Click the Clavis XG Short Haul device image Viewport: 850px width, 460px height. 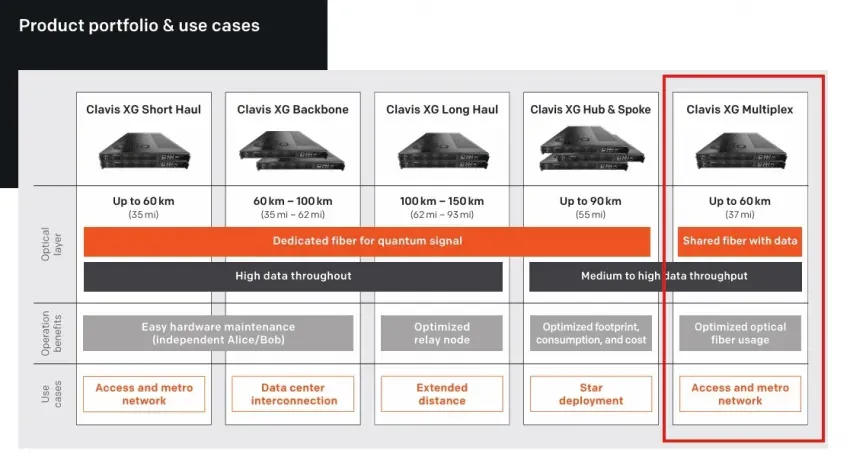[144, 151]
